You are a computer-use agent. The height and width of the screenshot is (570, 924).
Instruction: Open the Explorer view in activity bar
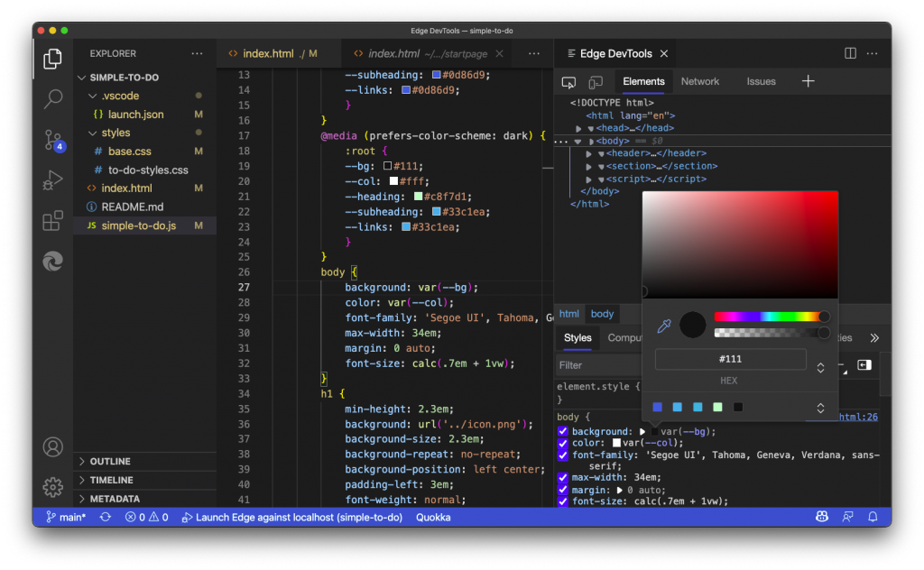52,59
